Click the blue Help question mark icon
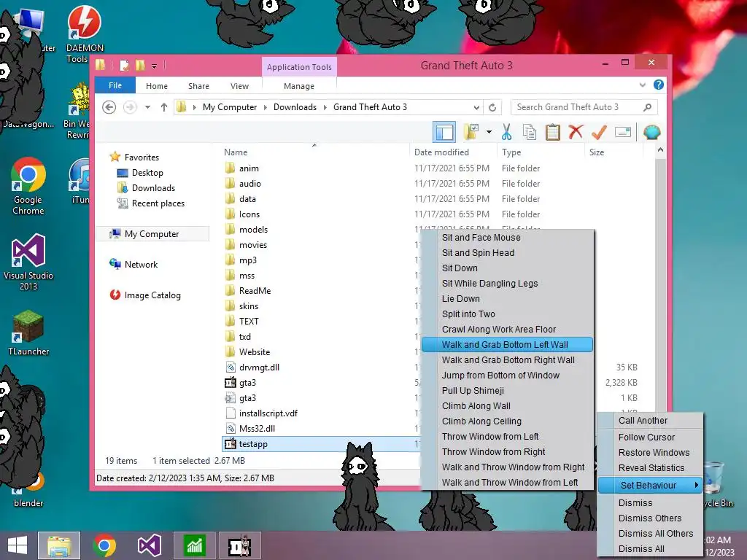The image size is (747, 560). [x=659, y=85]
